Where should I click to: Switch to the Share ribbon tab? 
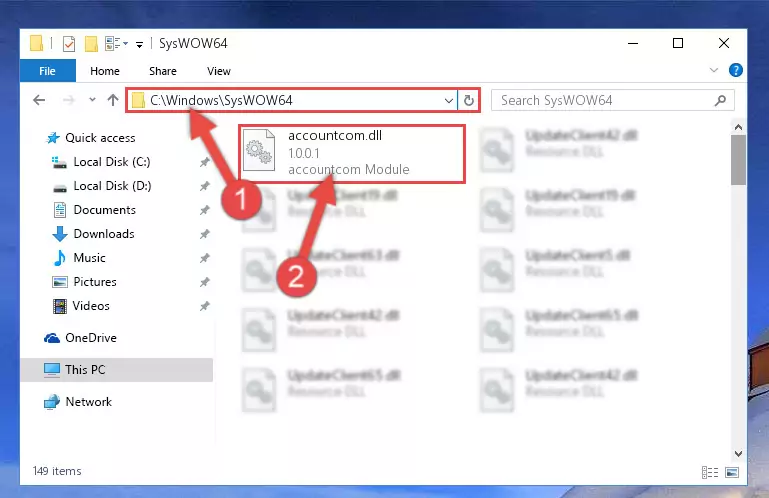163,71
